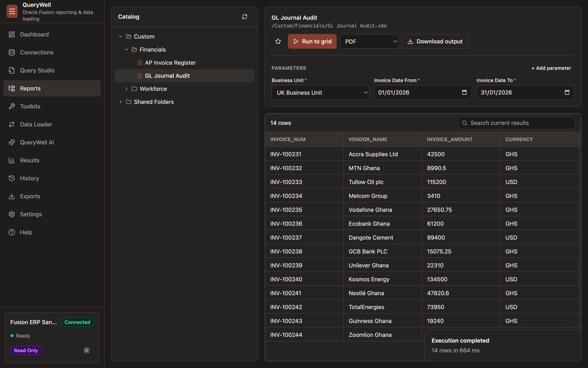Expand the Workforce folder chevron

[x=126, y=89]
